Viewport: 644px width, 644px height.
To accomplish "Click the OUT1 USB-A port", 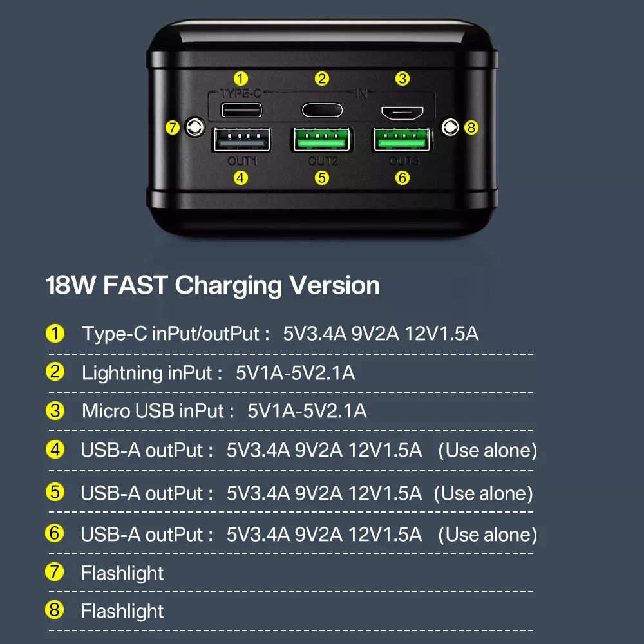I will click(241, 140).
